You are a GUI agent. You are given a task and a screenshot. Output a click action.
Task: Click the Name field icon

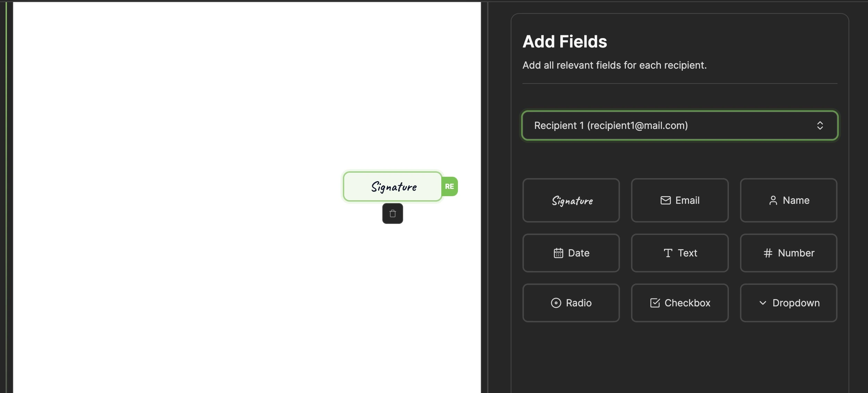[x=773, y=200]
